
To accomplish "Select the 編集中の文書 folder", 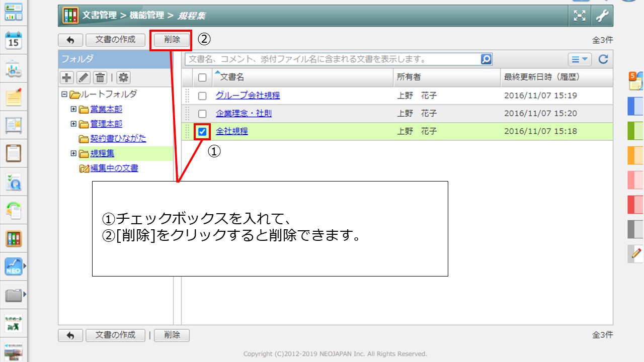I will point(114,168).
